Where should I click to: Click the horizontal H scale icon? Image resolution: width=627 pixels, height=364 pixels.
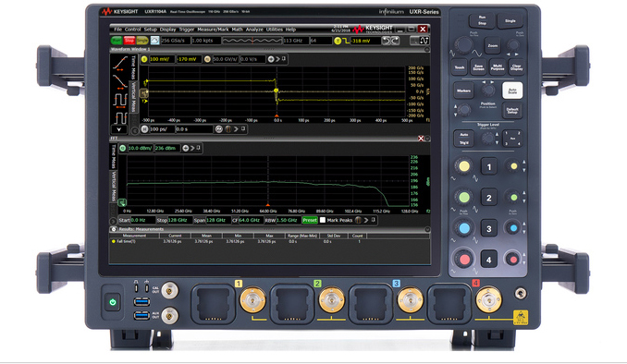(x=144, y=129)
